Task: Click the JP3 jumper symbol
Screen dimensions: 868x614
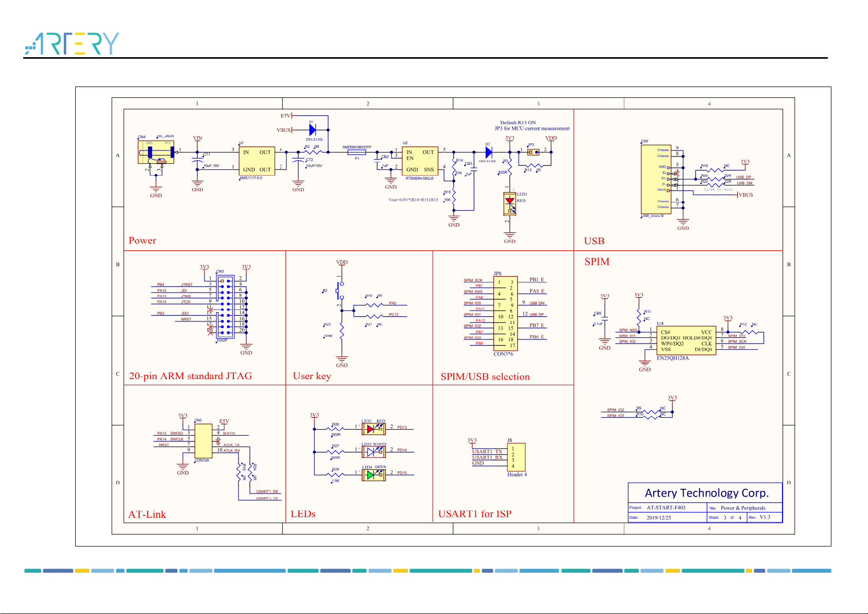Action: click(533, 152)
